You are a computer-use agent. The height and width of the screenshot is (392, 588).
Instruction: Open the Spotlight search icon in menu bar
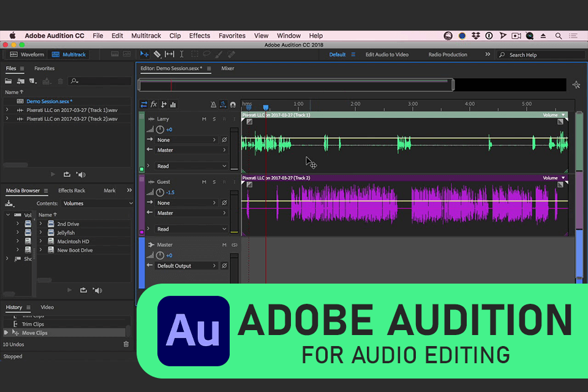(x=559, y=36)
